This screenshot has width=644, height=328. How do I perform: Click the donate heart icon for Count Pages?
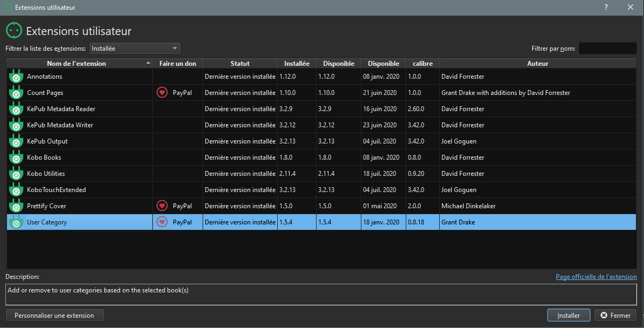(162, 93)
